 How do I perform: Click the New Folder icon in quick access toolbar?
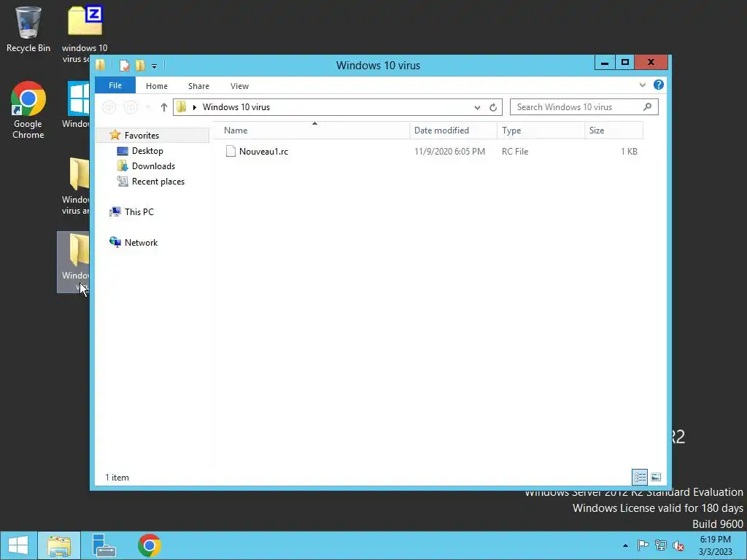click(x=140, y=65)
